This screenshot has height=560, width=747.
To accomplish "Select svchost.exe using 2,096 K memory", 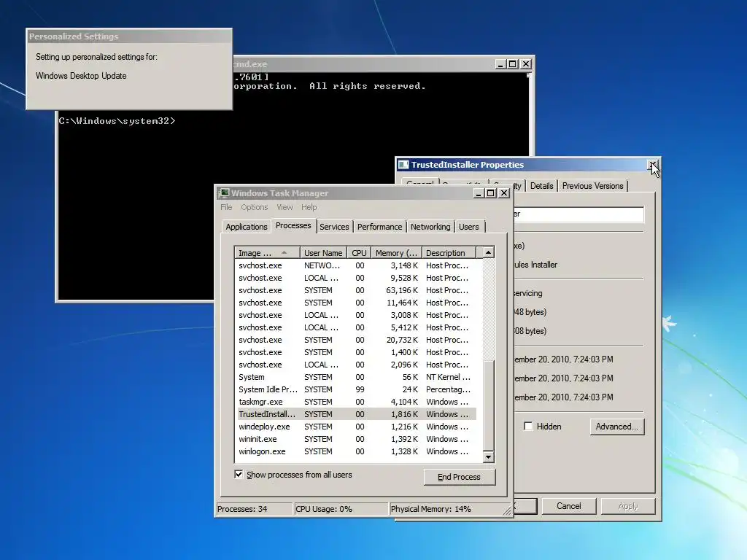I will 356,365.
